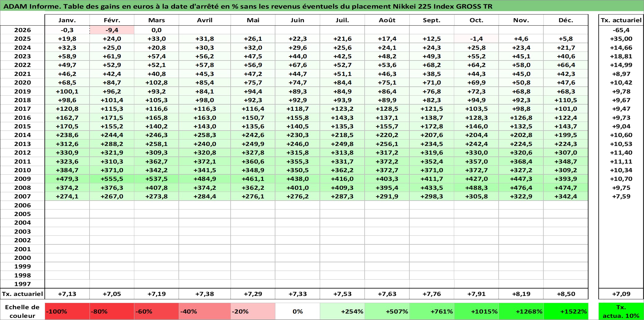Click the +537,5 cell in 2009
This screenshot has width=644, height=320.
[x=157, y=179]
